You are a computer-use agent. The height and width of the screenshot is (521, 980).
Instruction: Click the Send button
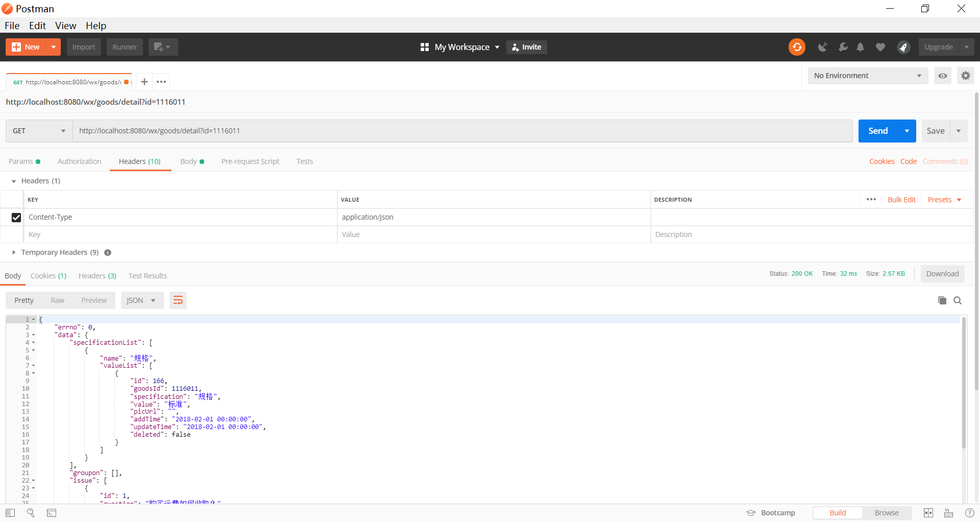point(878,131)
